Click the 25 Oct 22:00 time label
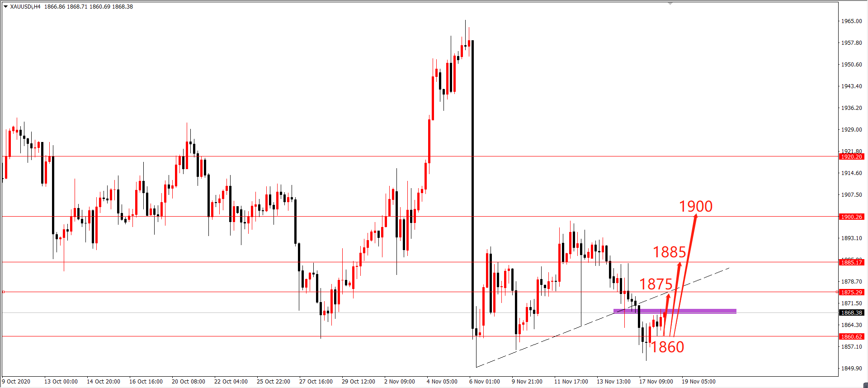The image size is (868, 388). click(274, 382)
